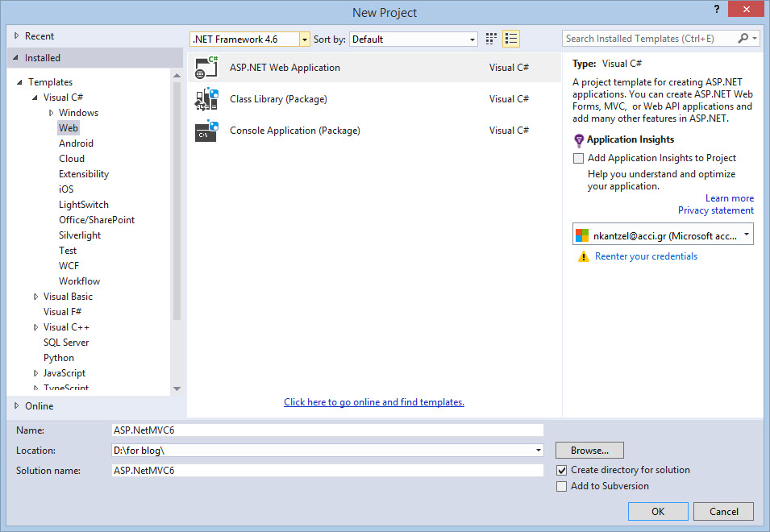Click the Console Application (Package) template icon
This screenshot has height=532, width=770.
click(206, 131)
